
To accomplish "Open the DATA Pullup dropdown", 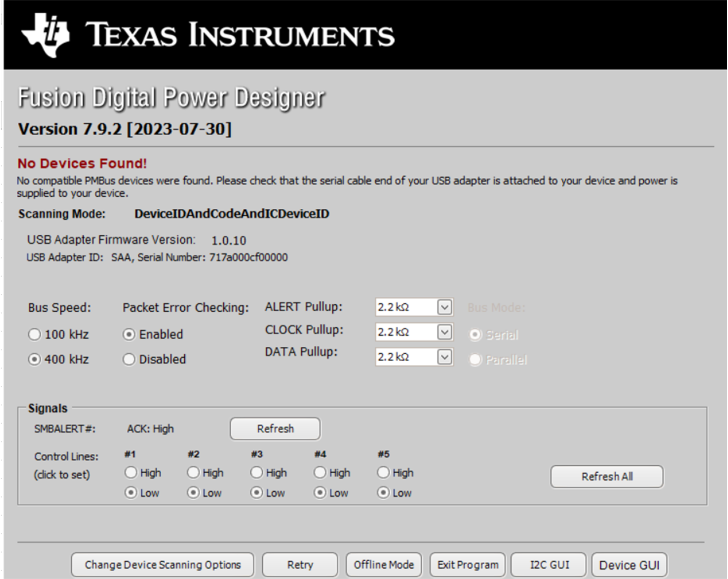I will click(x=445, y=356).
